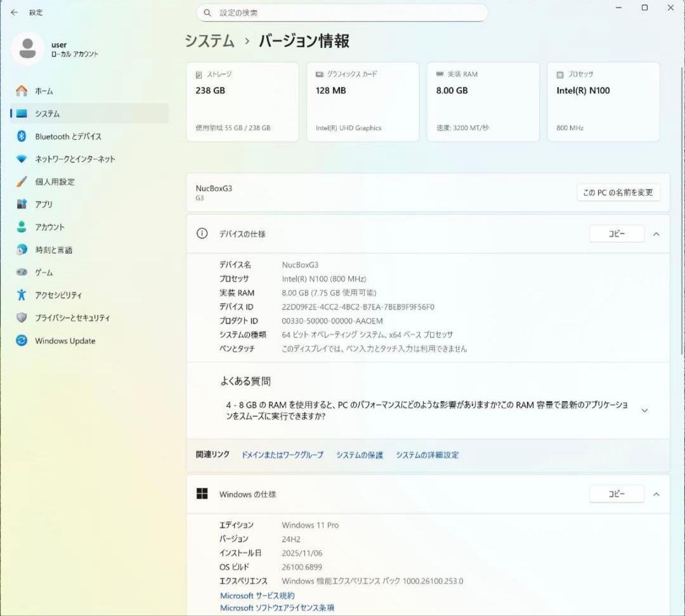The image size is (685, 616).
Task: Click the アプリ apps icon
Action: 22,204
